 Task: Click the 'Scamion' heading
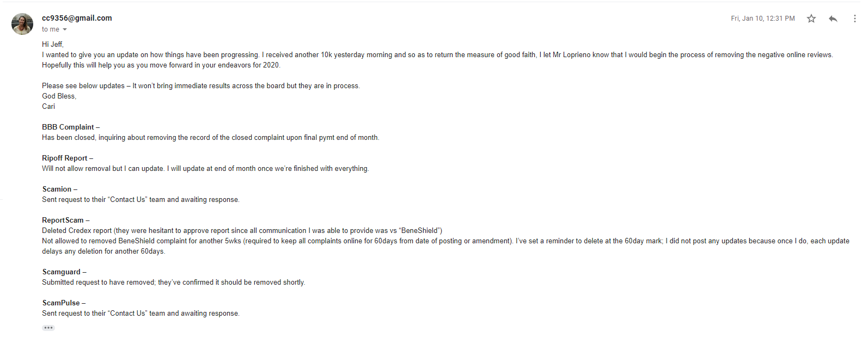57,189
